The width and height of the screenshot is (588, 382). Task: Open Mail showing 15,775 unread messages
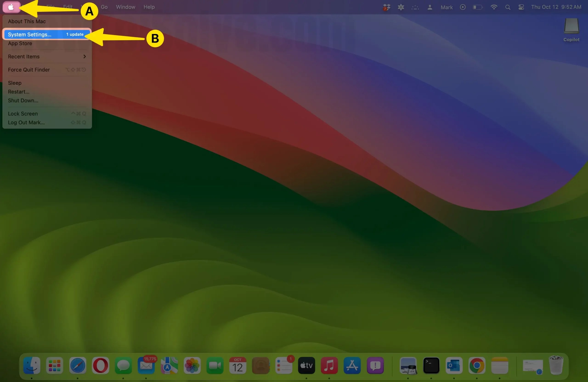point(146,366)
